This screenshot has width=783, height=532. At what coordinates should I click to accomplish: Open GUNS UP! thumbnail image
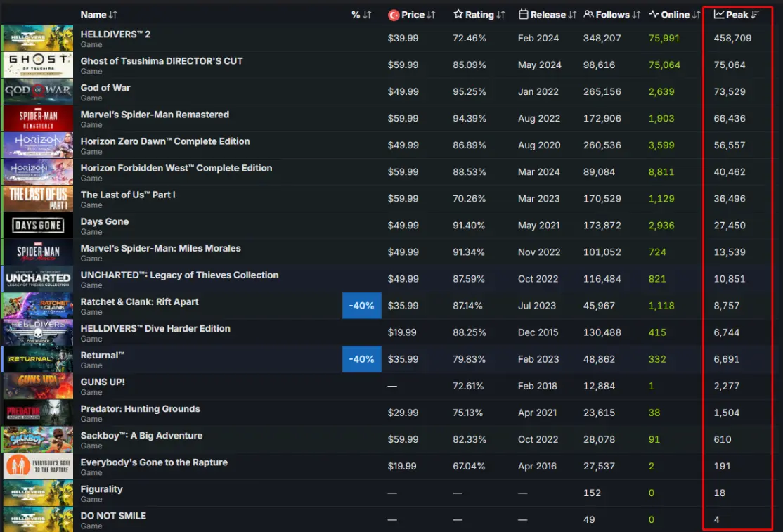coord(38,386)
